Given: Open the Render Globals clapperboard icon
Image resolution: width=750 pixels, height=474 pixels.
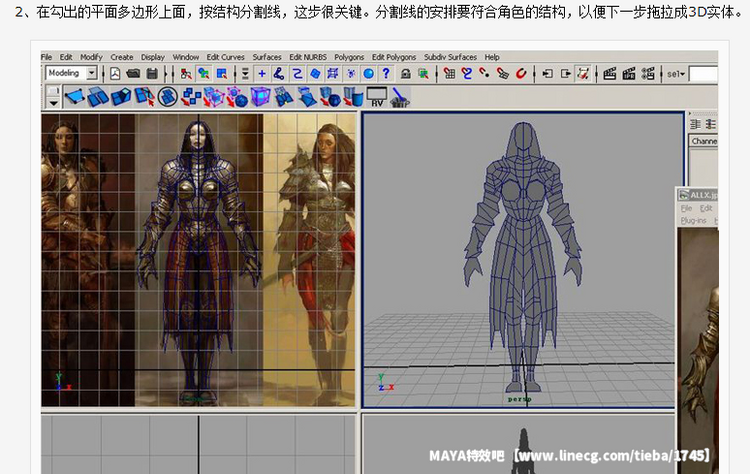Looking at the screenshot, I should tap(648, 74).
